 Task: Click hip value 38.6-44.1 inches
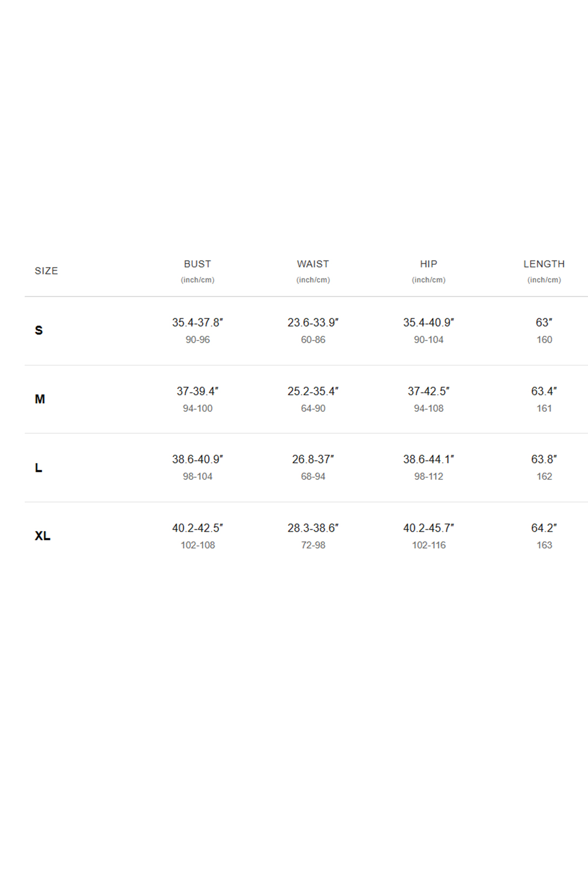[429, 459]
